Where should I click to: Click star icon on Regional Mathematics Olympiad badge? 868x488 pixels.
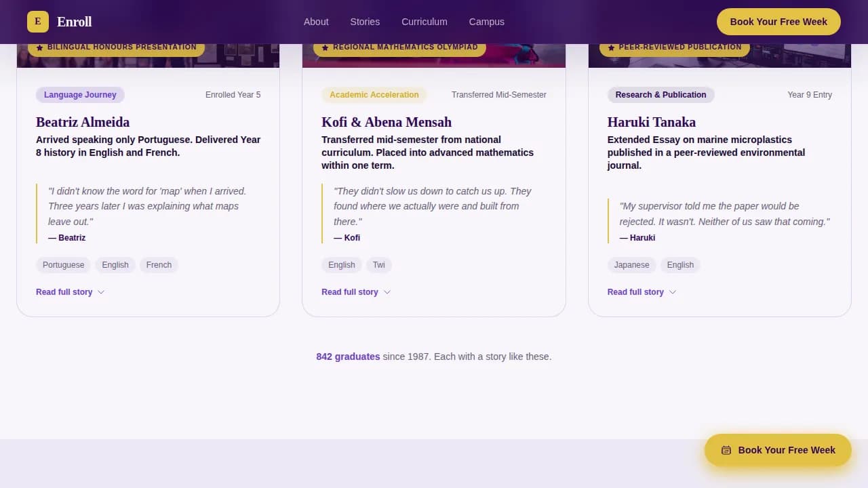(x=325, y=47)
